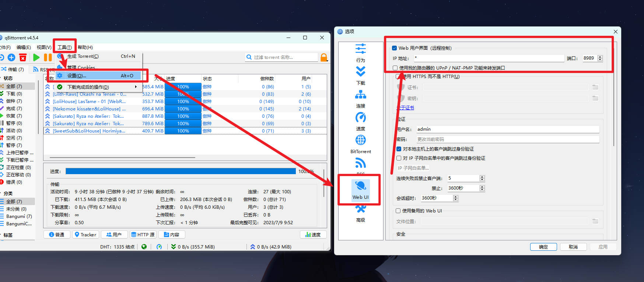644x282 pixels.
Task: Open 行为 behavior section in options sidebar
Action: click(361, 53)
